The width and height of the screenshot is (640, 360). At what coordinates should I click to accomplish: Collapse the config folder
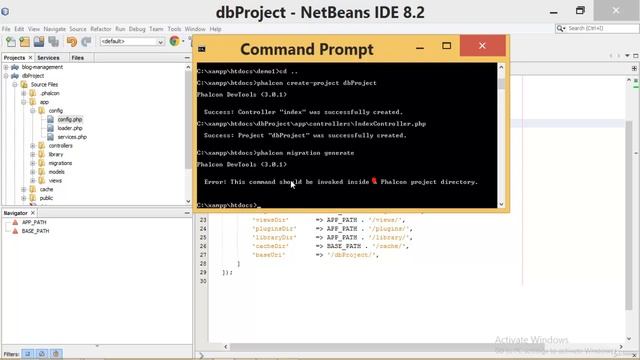click(x=33, y=111)
